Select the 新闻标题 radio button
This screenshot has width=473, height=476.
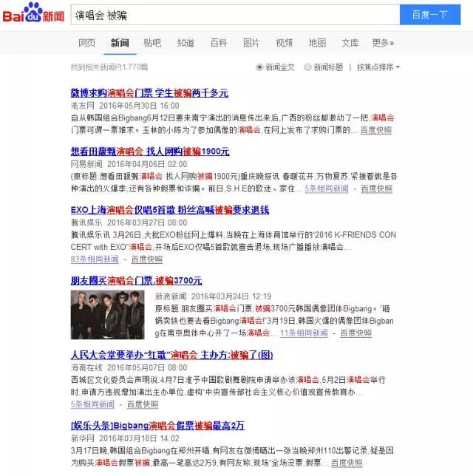pyautogui.click(x=307, y=67)
